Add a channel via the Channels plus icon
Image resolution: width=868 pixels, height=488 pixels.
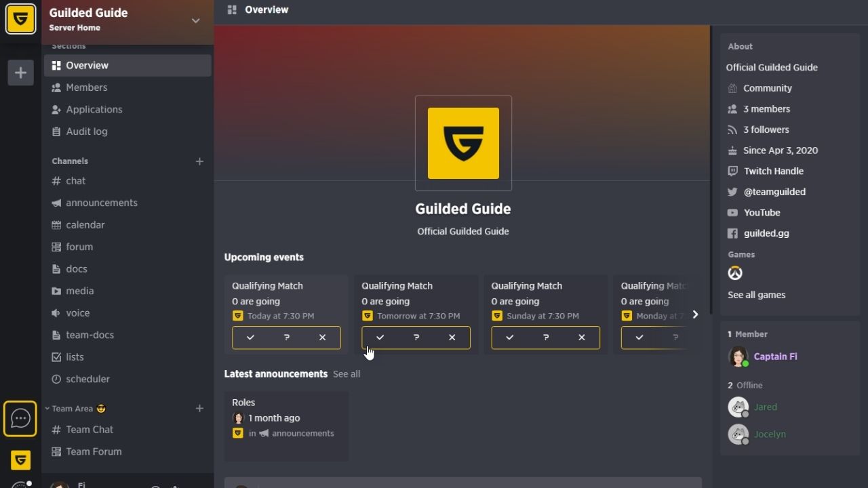[199, 161]
